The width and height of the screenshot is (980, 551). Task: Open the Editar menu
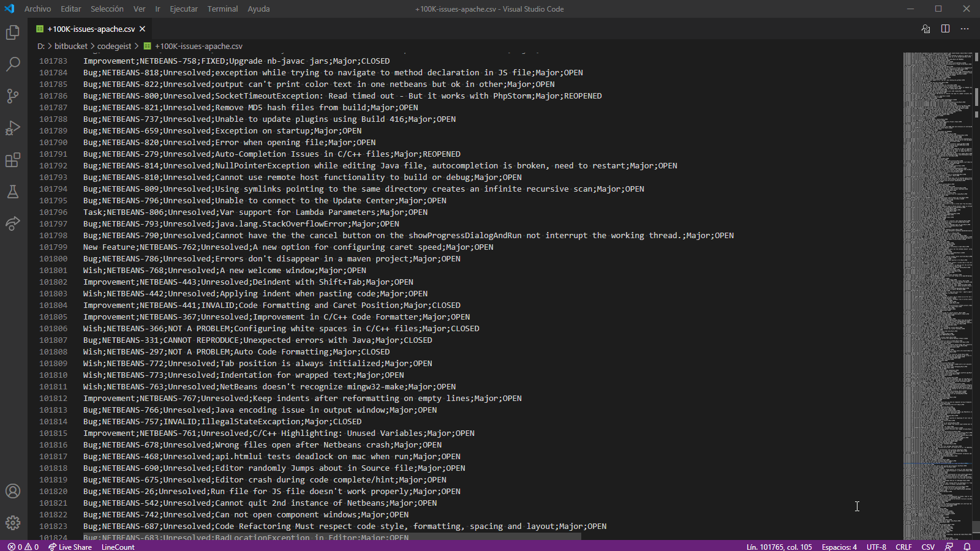71,9
